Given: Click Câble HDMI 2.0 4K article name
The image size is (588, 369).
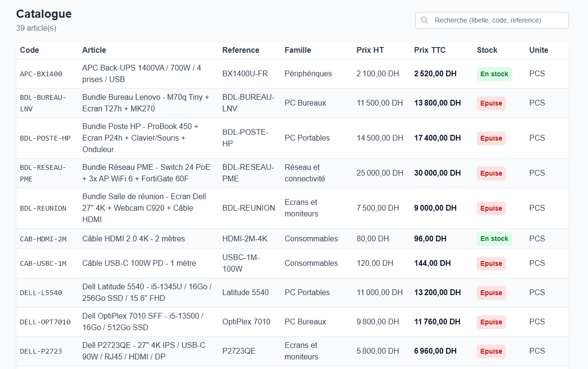Looking at the screenshot, I should point(134,238).
